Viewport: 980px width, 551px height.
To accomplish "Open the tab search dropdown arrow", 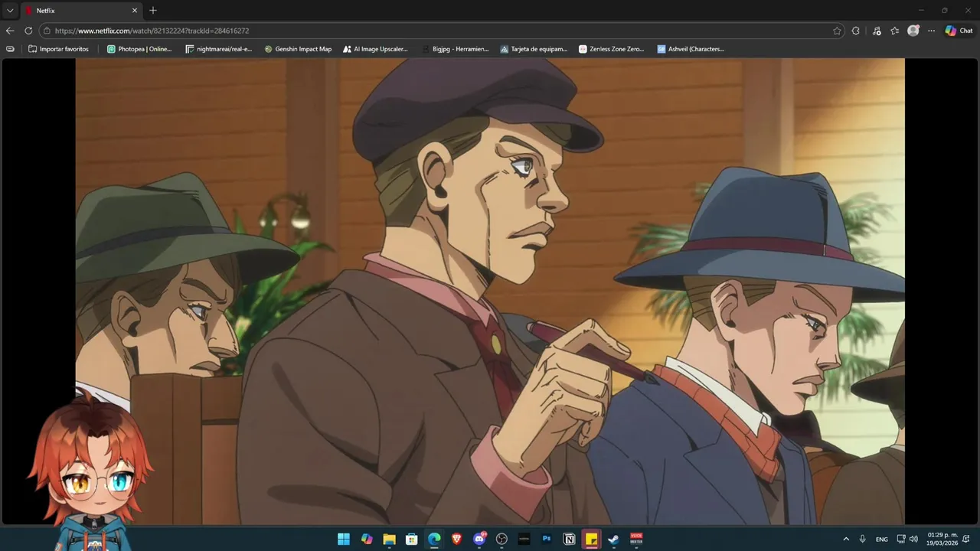I will click(10, 11).
